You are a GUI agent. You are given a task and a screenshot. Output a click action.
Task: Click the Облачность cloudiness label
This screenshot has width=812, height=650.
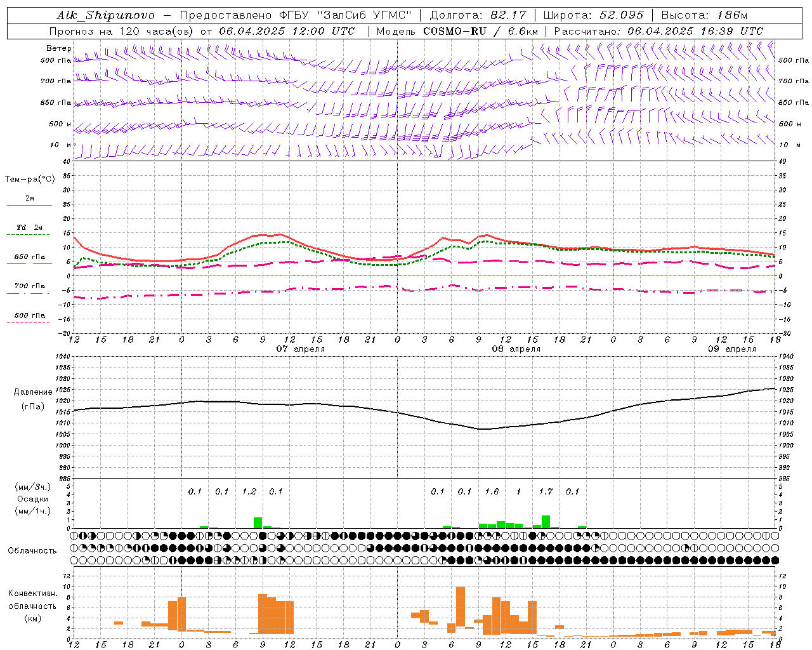pyautogui.click(x=32, y=550)
